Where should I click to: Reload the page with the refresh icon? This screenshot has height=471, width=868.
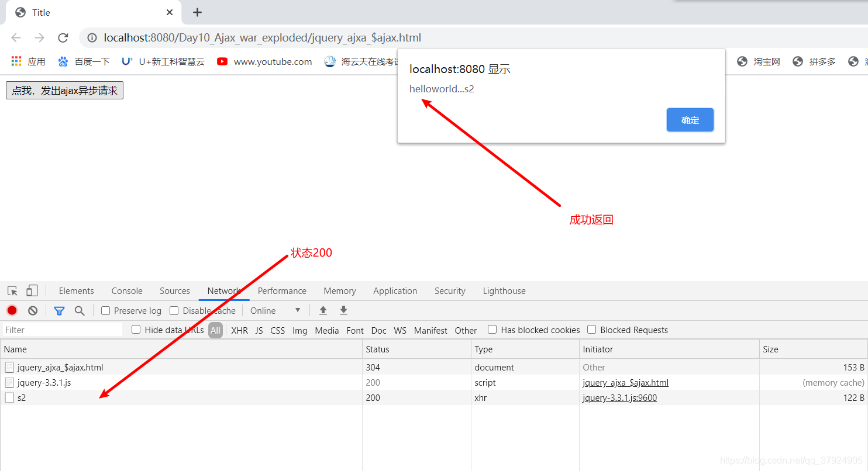[x=63, y=38]
